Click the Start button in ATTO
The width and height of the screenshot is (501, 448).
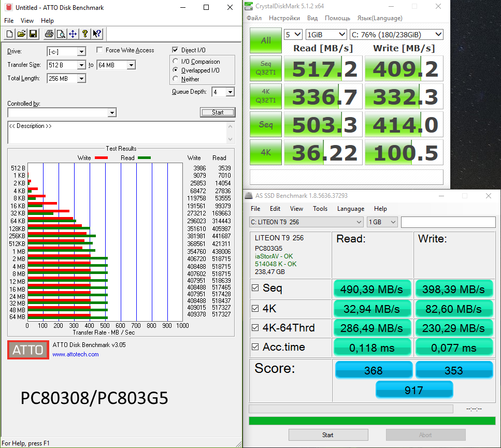pos(218,112)
